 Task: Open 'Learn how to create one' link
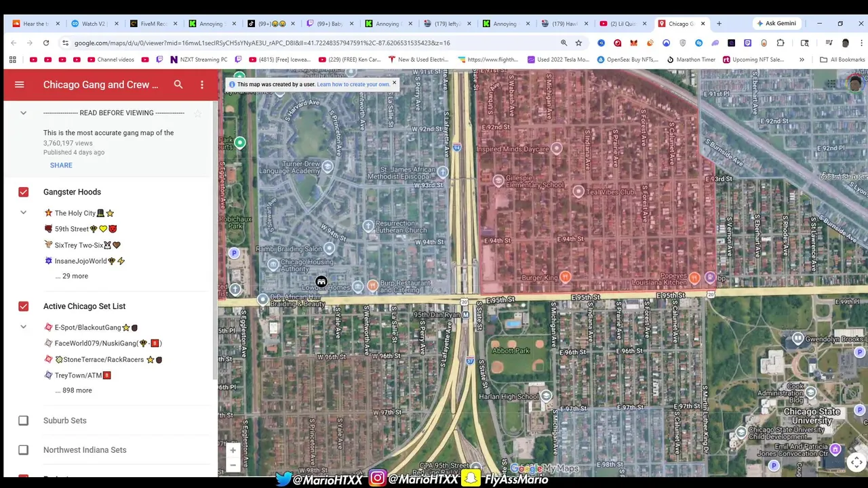pyautogui.click(x=353, y=84)
